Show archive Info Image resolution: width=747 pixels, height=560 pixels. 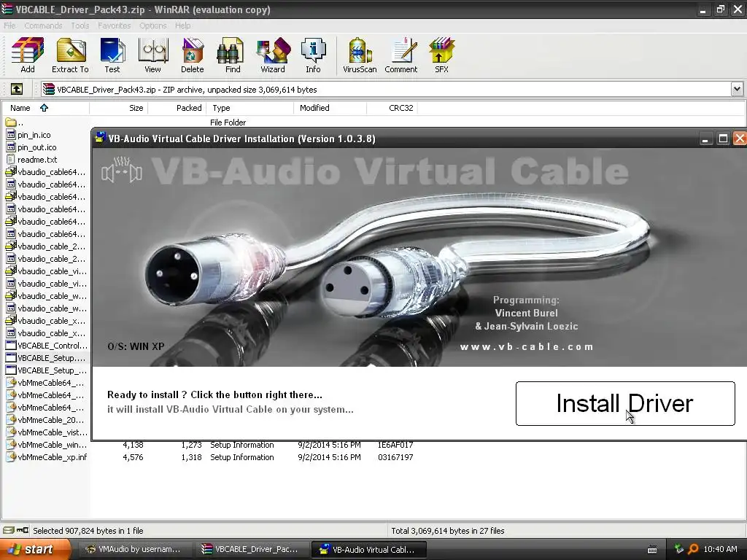313,55
